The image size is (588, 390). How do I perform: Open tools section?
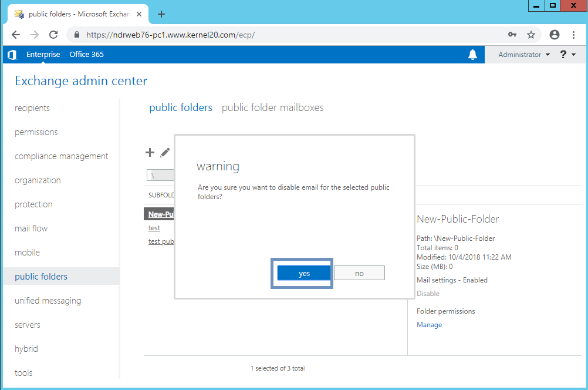23,373
